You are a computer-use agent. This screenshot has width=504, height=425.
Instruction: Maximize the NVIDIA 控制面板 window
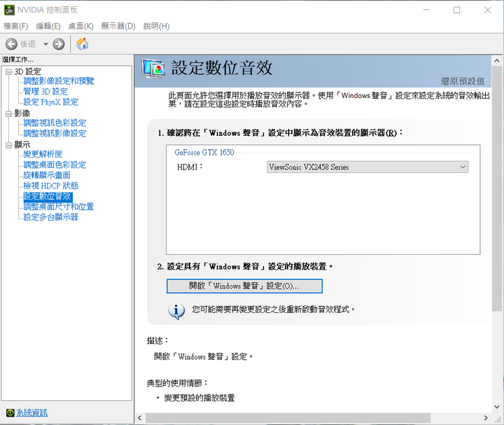click(x=456, y=10)
